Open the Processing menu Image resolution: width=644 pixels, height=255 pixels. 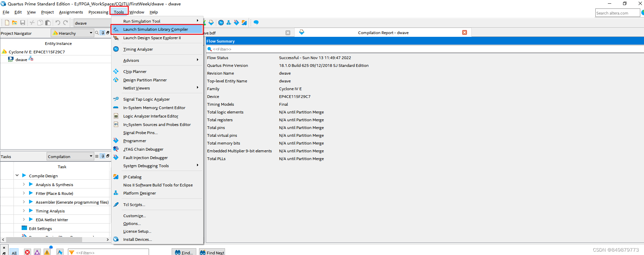(x=98, y=12)
